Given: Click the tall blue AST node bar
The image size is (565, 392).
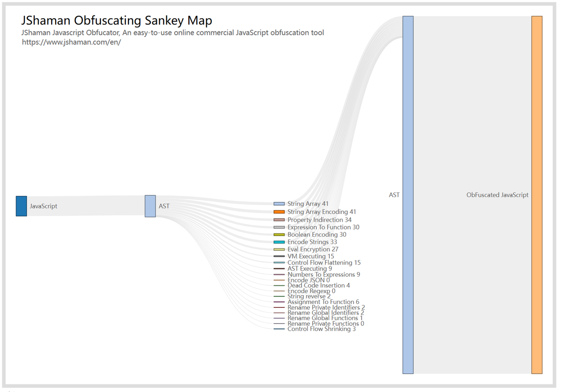Looking at the screenshot, I should pyautogui.click(x=408, y=195).
